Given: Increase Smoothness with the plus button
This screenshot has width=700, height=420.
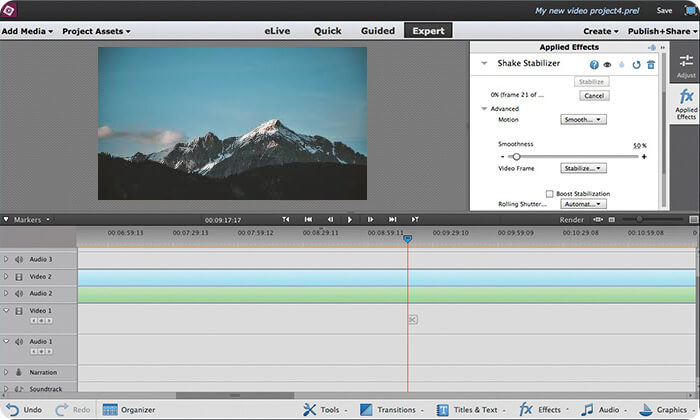Looking at the screenshot, I should (x=644, y=157).
